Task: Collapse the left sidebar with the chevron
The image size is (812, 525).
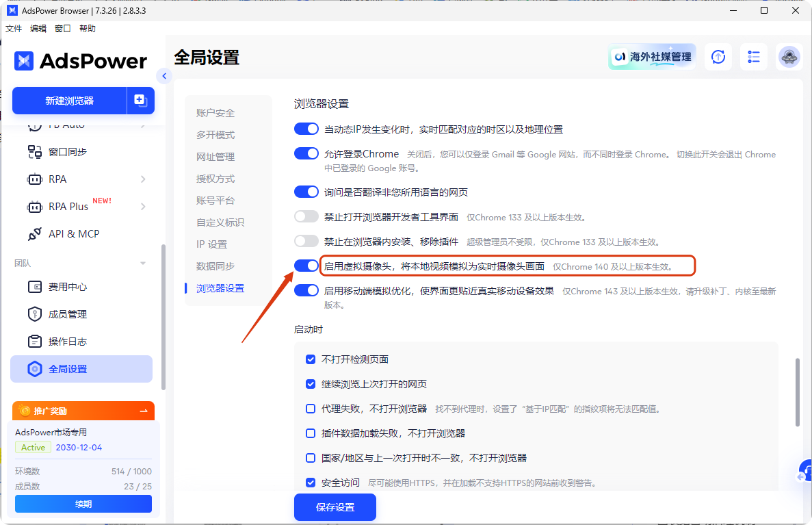Action: [163, 76]
